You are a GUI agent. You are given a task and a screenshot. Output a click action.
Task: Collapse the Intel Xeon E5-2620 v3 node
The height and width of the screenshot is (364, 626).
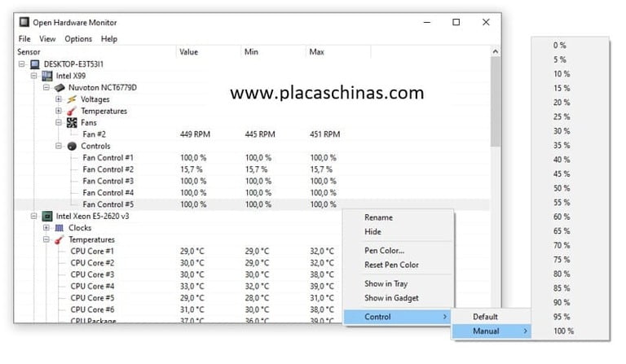34,216
